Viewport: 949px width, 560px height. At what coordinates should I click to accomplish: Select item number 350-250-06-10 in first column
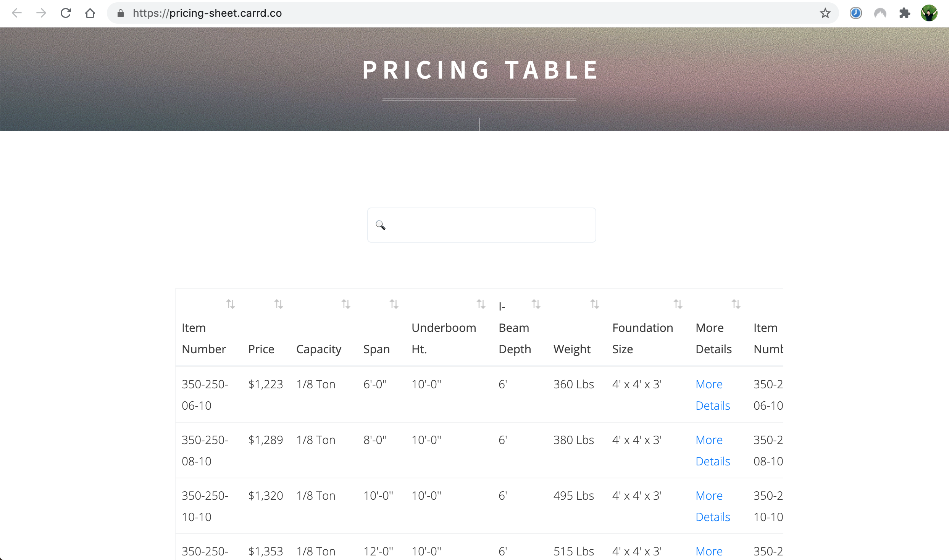pos(205,395)
